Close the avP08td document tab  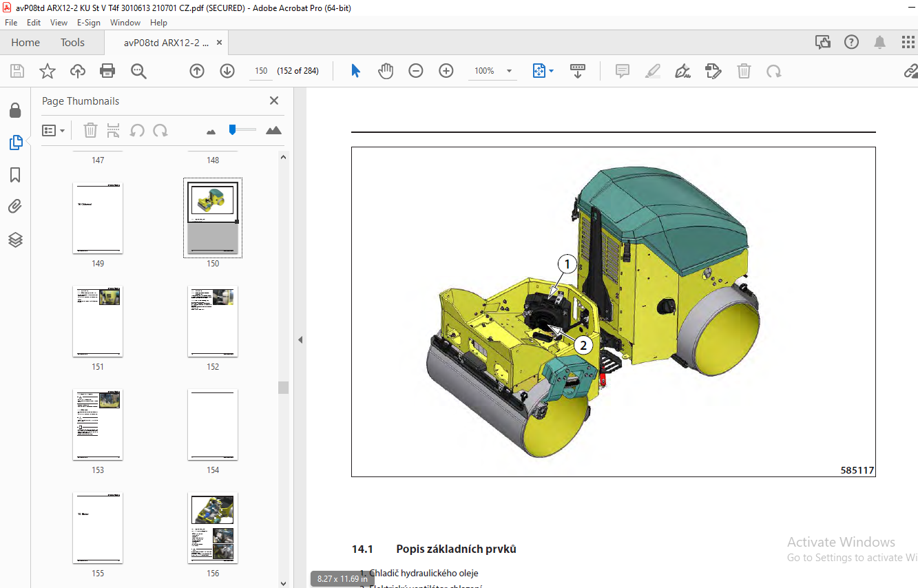(x=220, y=43)
